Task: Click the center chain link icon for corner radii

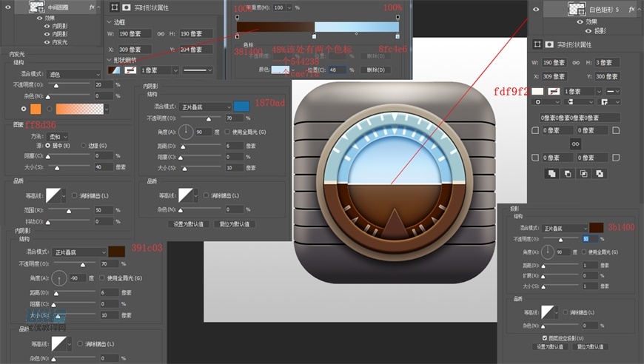Action: tap(574, 144)
